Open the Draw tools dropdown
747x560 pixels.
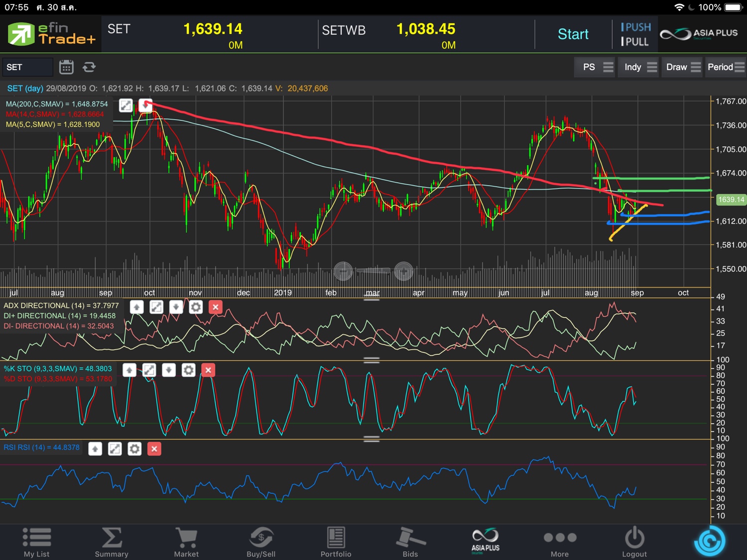683,67
